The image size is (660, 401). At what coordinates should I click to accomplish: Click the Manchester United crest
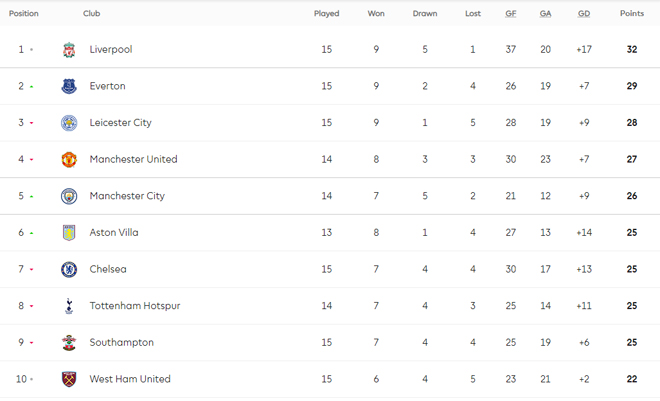(69, 159)
